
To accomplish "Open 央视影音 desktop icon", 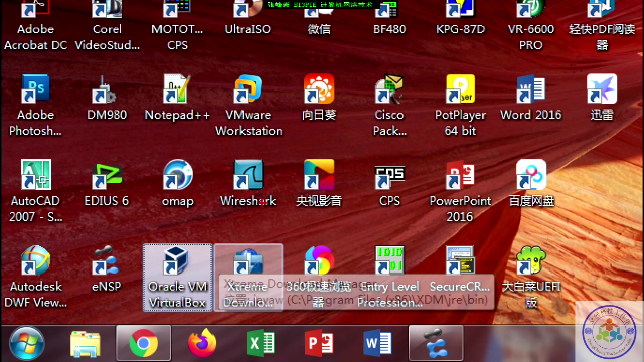I will (x=319, y=184).
